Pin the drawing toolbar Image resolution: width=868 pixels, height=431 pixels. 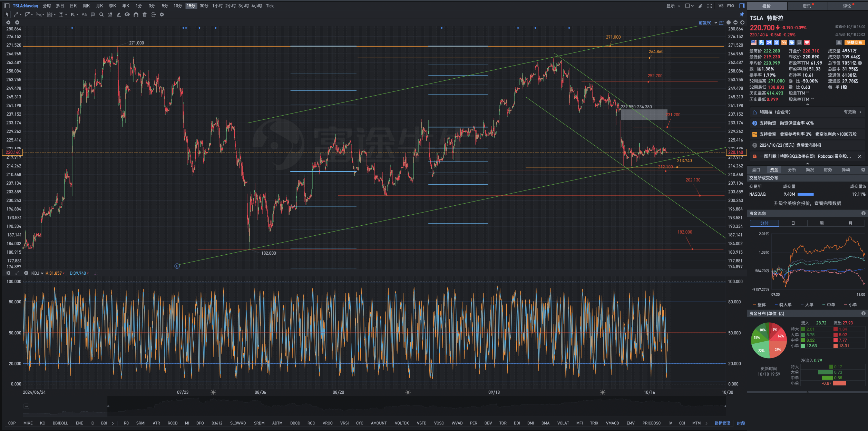click(x=742, y=14)
